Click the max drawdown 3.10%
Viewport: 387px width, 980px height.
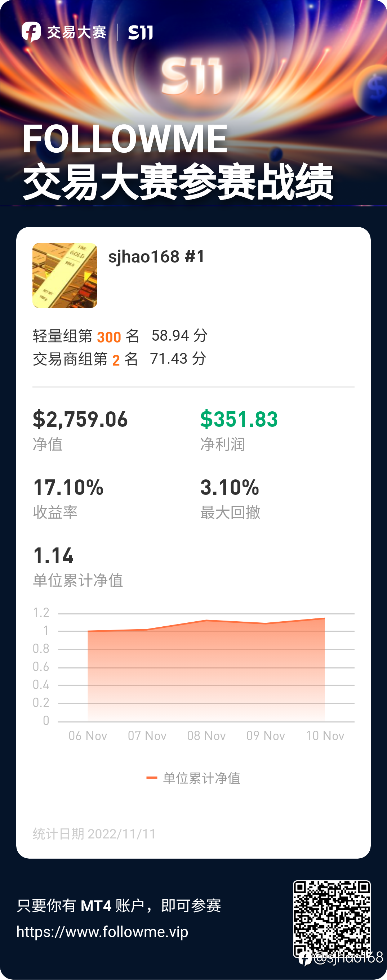coord(230,487)
